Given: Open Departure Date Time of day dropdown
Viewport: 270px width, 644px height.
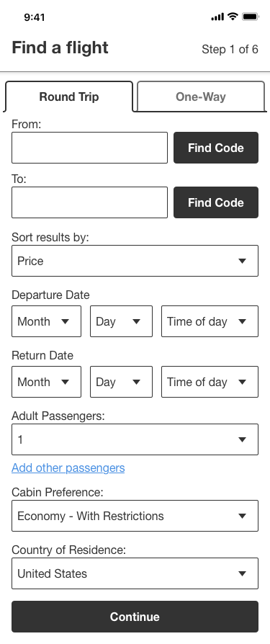Looking at the screenshot, I should click(210, 321).
